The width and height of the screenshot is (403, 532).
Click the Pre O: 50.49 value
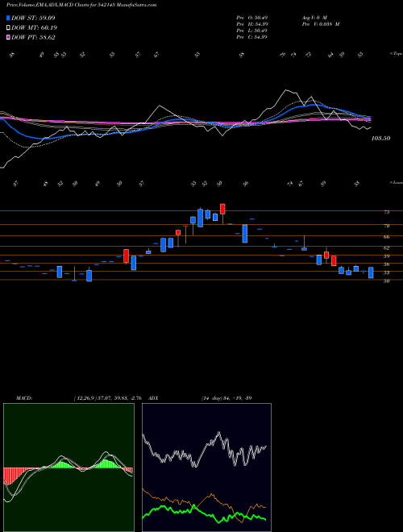pyautogui.click(x=251, y=18)
